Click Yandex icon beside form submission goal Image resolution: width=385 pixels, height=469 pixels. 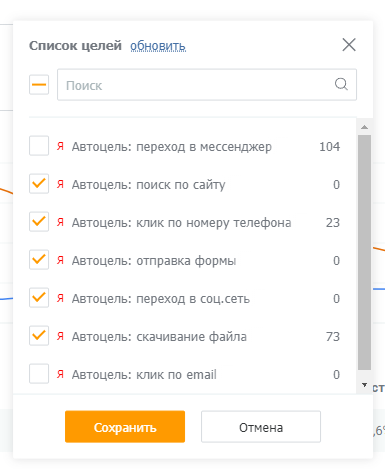coord(60,260)
